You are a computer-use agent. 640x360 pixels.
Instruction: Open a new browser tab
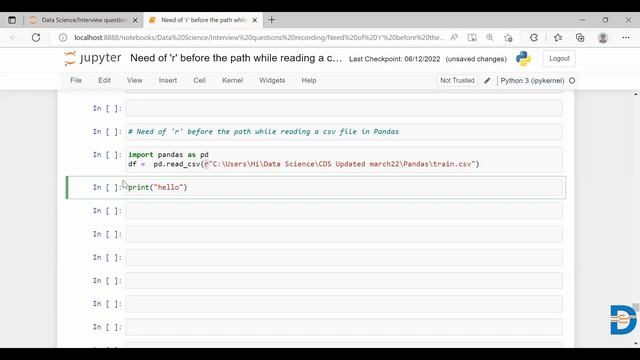271,20
